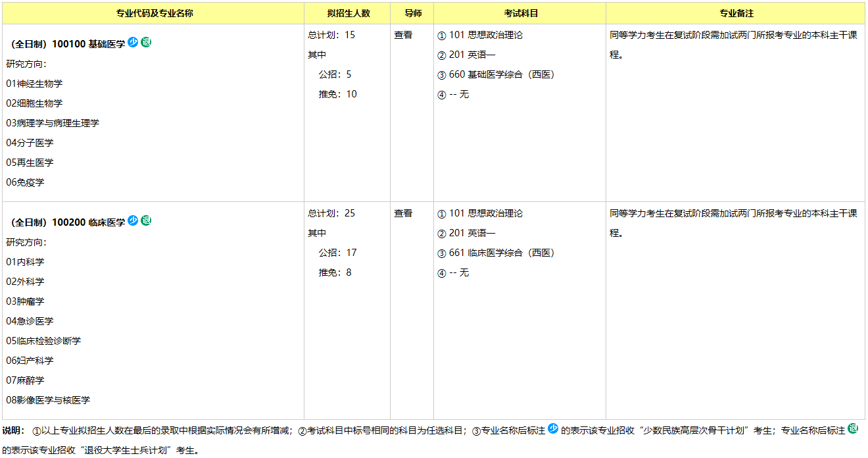Click the 少 icon beside 100200 临床医学

133,220
